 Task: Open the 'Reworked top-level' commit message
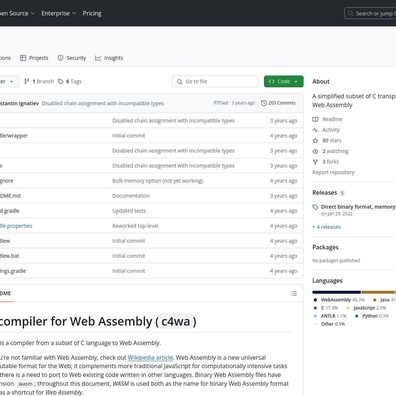click(x=135, y=226)
